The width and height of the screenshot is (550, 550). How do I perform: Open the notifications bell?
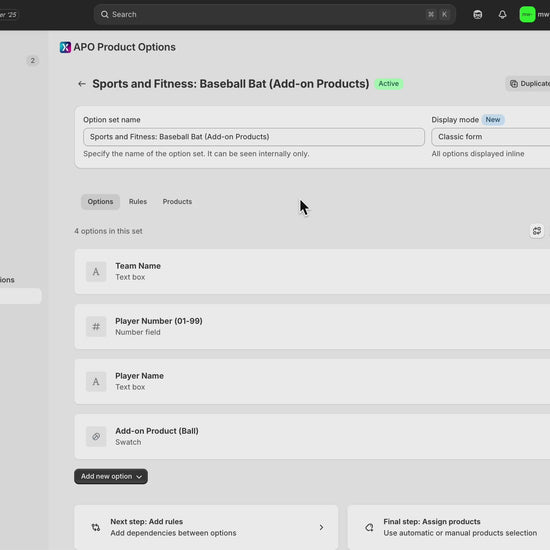pos(502,14)
